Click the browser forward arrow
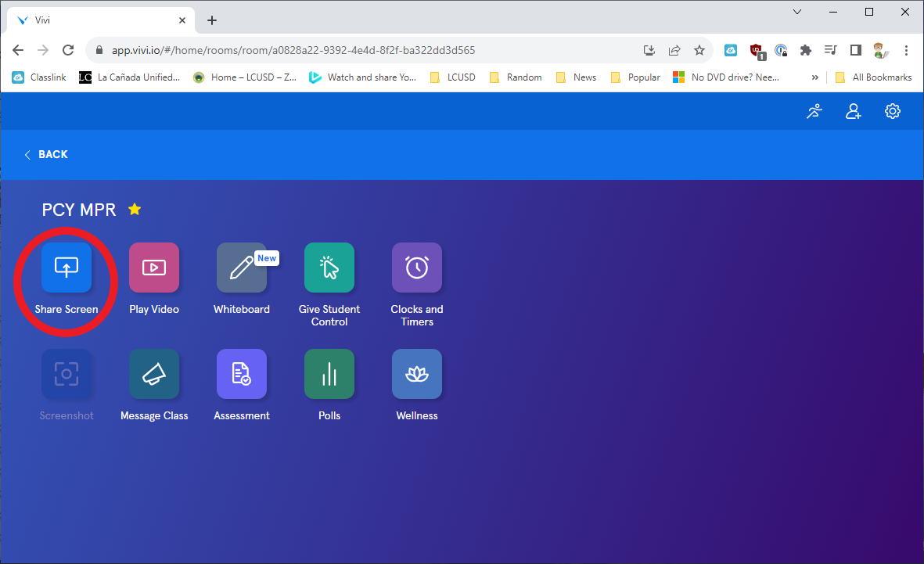Screen dimensions: 924x564 pos(43,50)
